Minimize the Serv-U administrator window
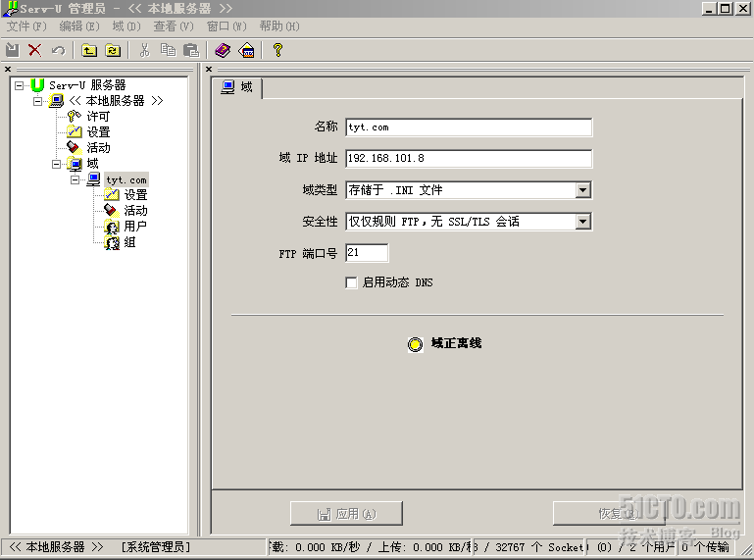The height and width of the screenshot is (560, 754). point(709,9)
